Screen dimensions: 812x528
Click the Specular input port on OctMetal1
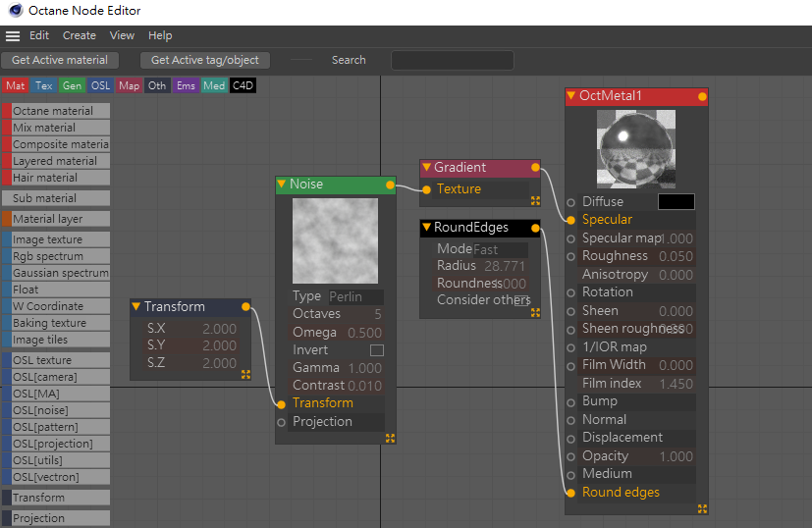point(570,220)
